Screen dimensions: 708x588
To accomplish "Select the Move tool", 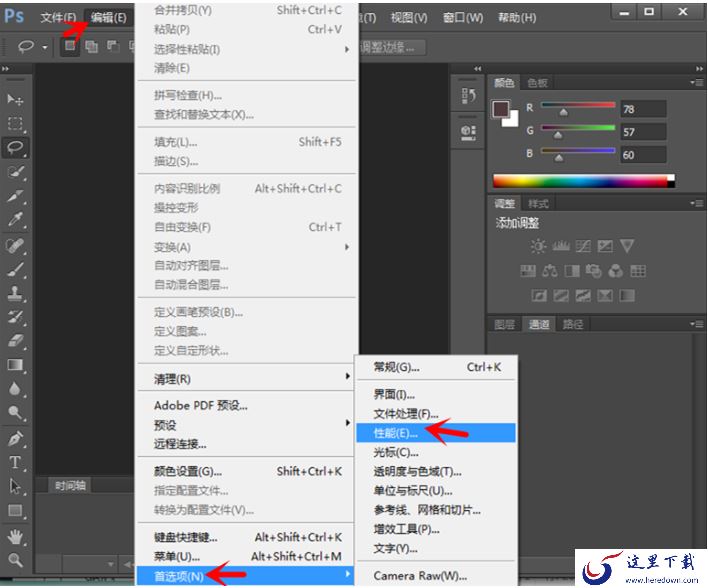I will [15, 99].
